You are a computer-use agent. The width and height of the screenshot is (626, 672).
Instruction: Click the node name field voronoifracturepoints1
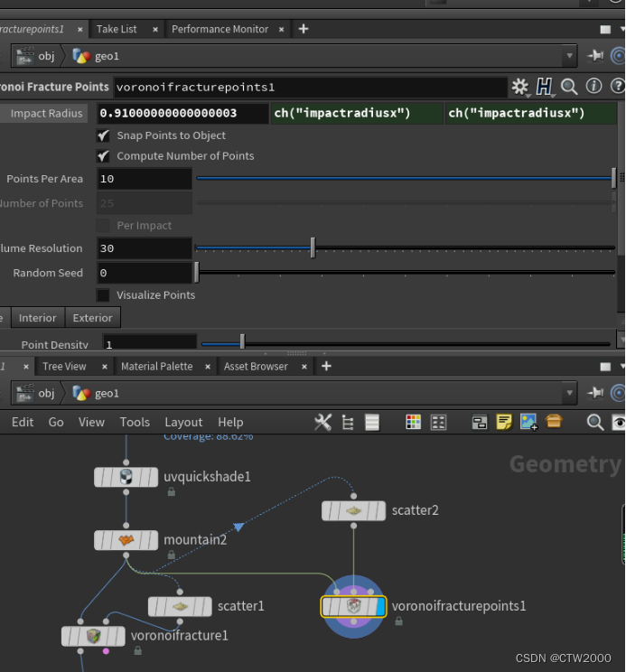click(x=311, y=88)
